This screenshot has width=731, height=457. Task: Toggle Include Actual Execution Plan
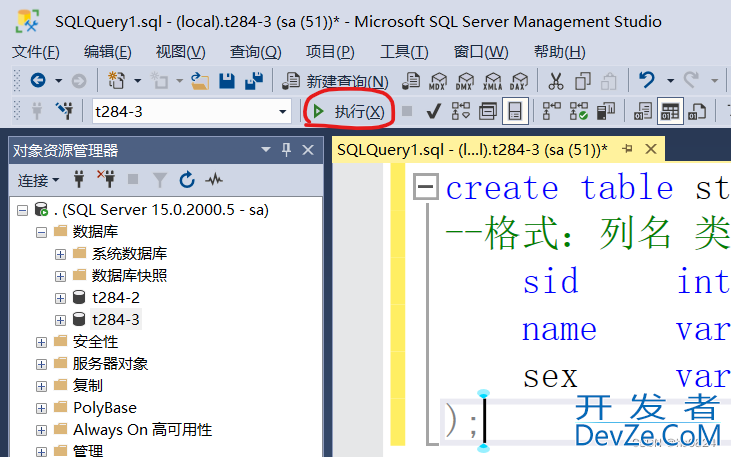pyautogui.click(x=552, y=111)
